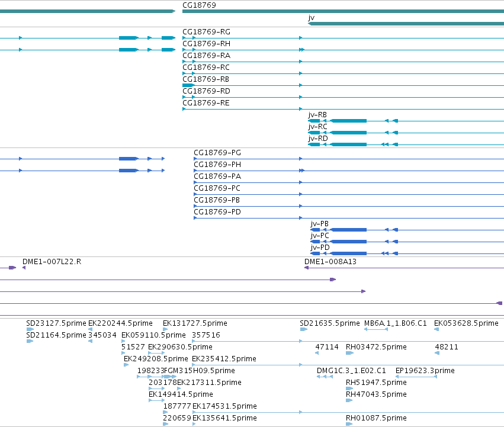The width and height of the screenshot is (504, 427).
Task: Click the SD23127.5prime EST label
Action: pyautogui.click(x=56, y=323)
